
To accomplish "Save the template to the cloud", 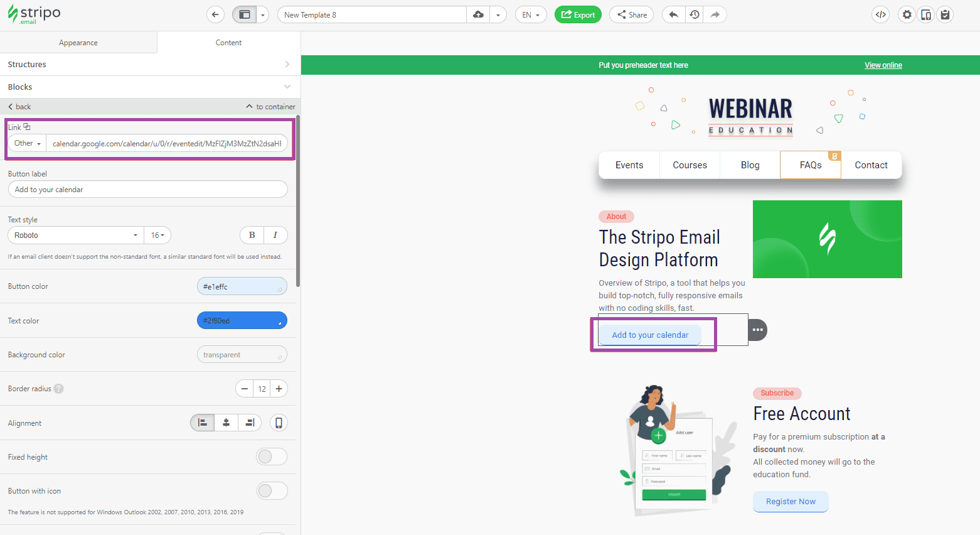I will (x=477, y=14).
